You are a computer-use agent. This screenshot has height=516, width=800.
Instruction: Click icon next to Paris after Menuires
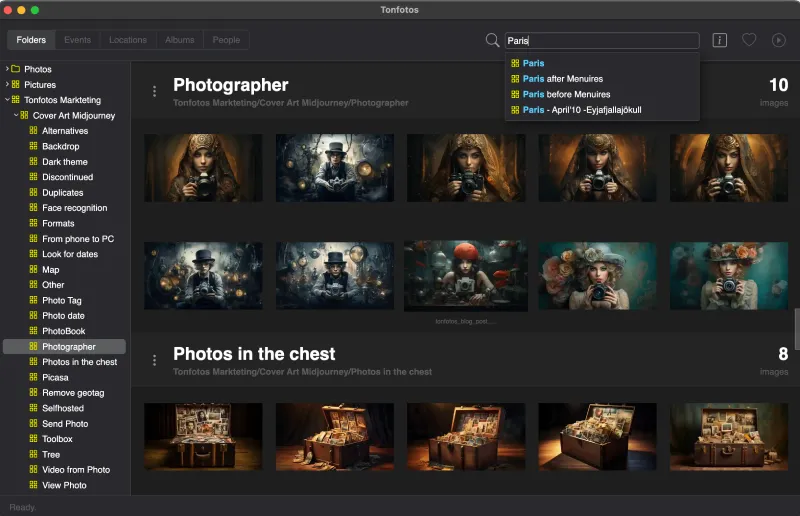click(515, 79)
